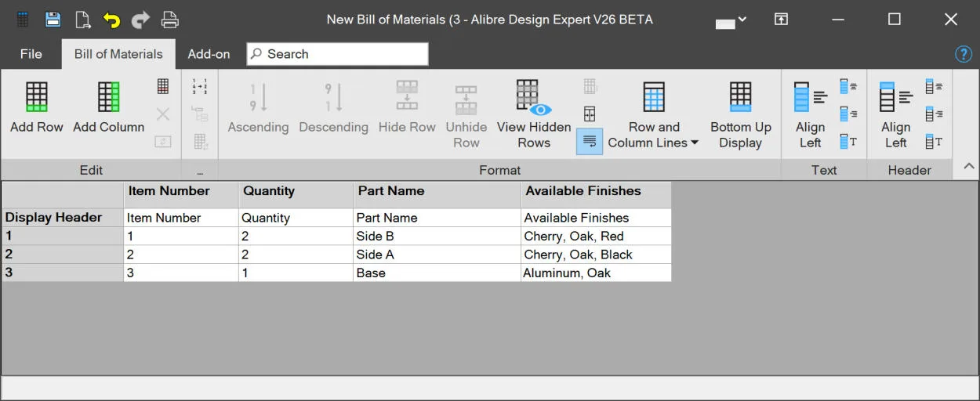Click Align Left in the Text group
This screenshot has width=980, height=401.
coord(810,114)
